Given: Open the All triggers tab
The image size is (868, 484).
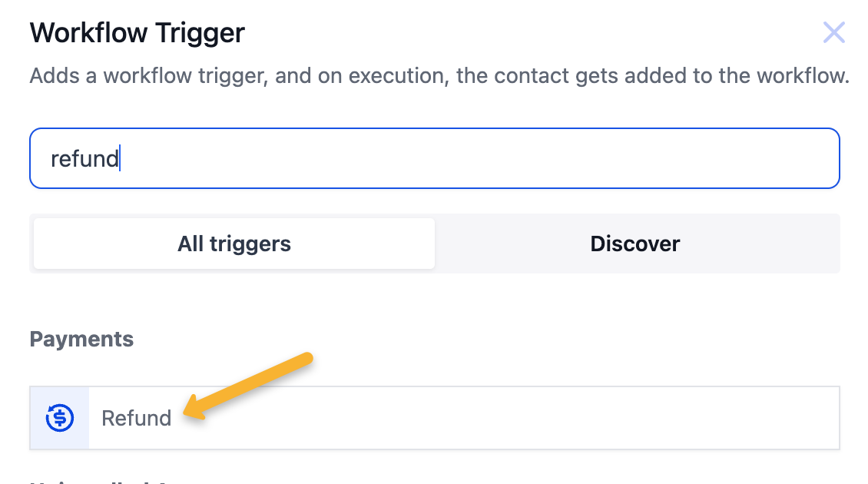Looking at the screenshot, I should click(x=234, y=244).
